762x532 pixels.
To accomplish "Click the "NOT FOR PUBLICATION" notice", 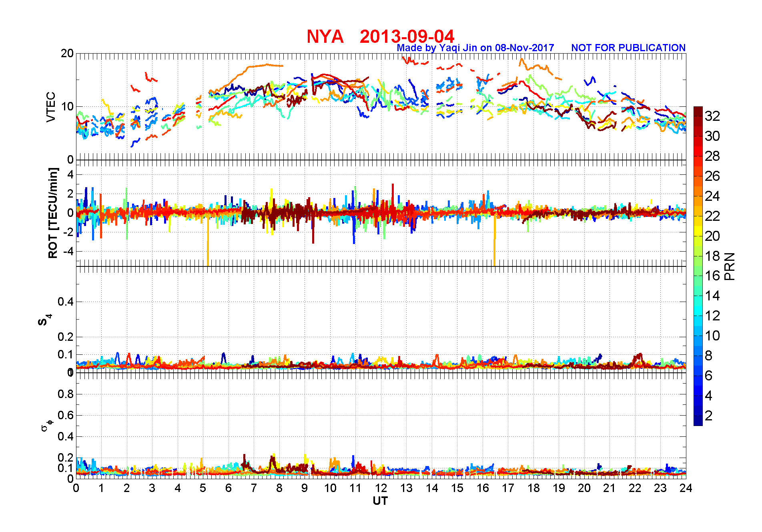I will click(628, 48).
